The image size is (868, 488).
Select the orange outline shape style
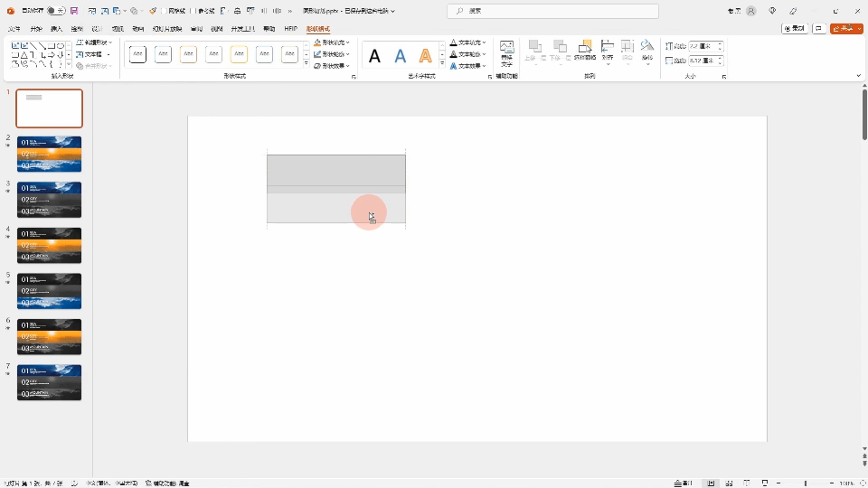[188, 54]
